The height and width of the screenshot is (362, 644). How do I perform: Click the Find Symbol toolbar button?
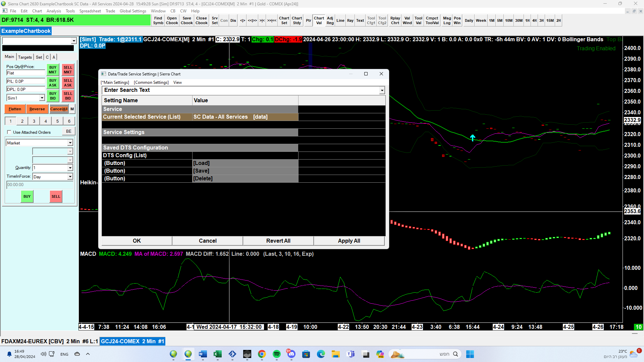[158, 20]
